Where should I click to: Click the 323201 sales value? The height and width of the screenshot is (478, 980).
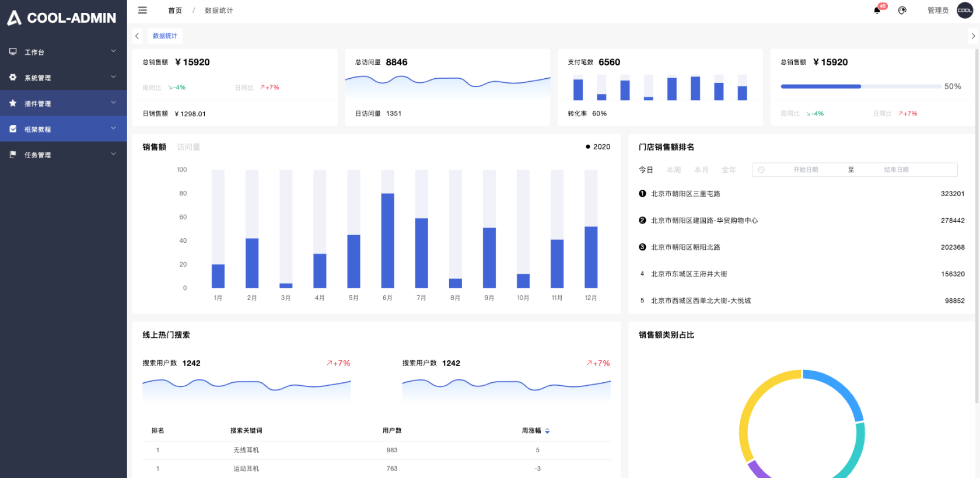[x=953, y=194]
